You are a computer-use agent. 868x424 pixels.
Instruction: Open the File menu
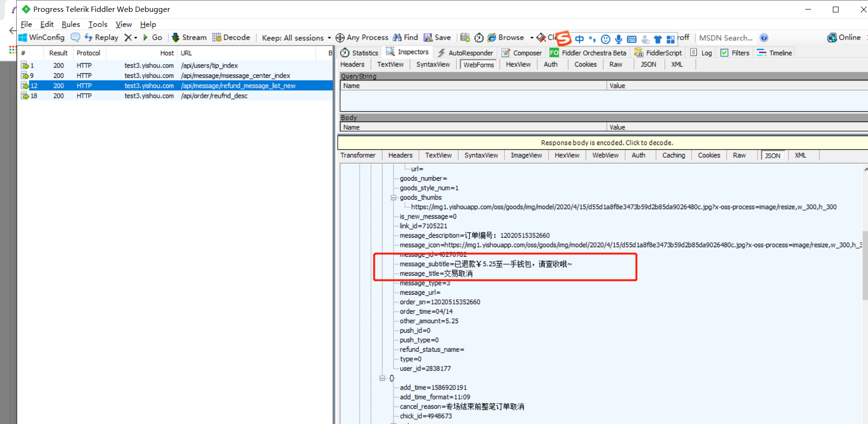pyautogui.click(x=27, y=24)
